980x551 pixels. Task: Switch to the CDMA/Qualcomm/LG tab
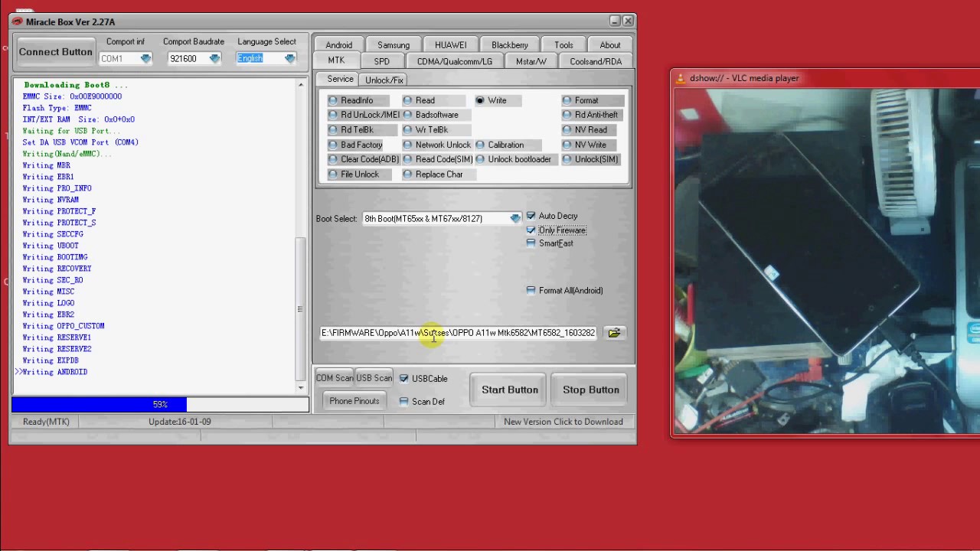coord(455,61)
